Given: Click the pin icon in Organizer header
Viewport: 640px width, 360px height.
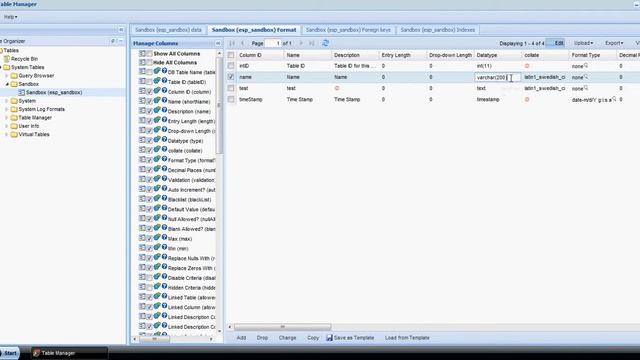Looking at the screenshot, I should coord(113,41).
